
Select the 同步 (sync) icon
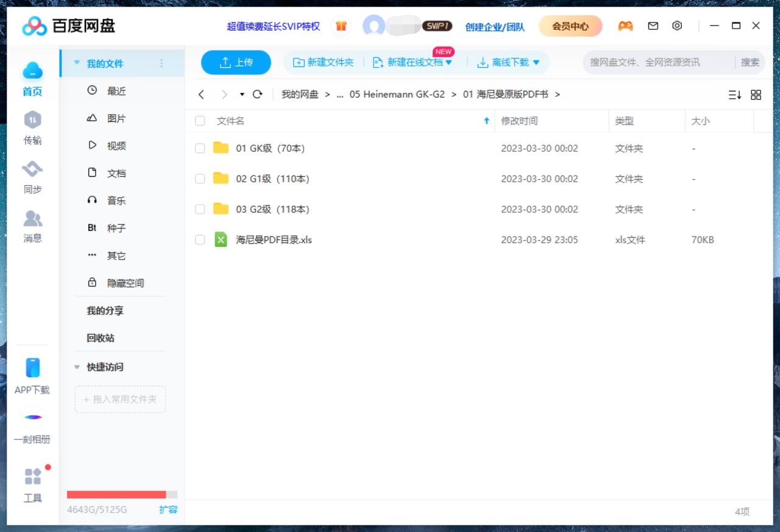[x=32, y=177]
